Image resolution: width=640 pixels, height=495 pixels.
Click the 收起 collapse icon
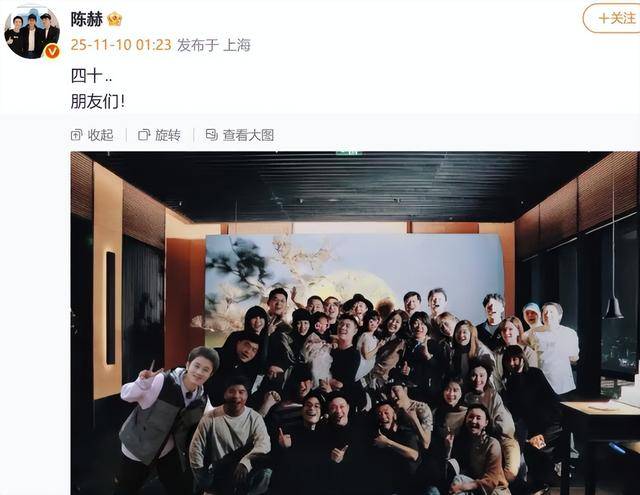76,135
